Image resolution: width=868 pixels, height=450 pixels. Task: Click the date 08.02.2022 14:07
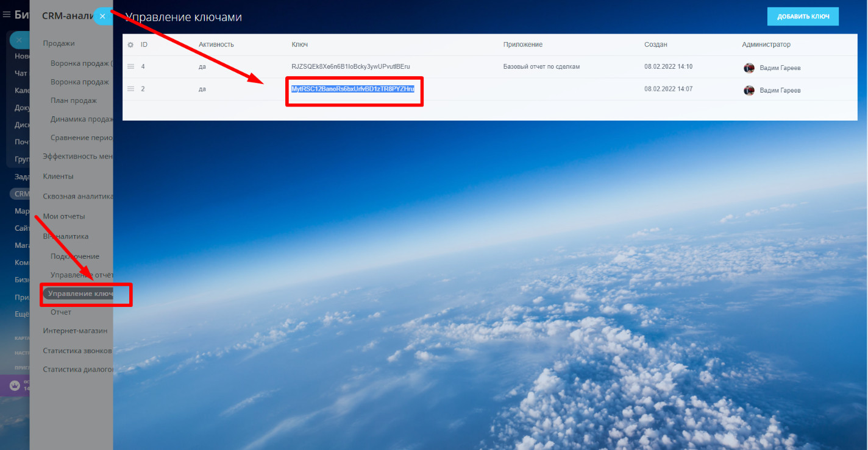669,89
